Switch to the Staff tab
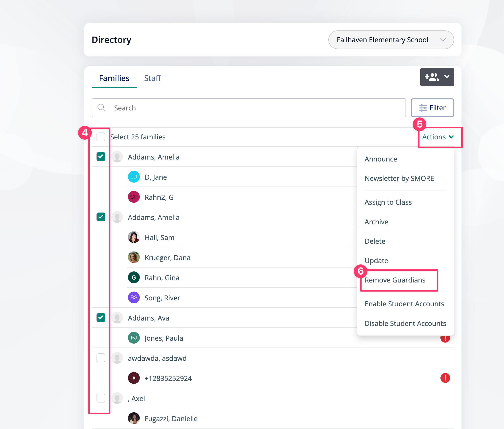This screenshot has width=504, height=429. [153, 78]
